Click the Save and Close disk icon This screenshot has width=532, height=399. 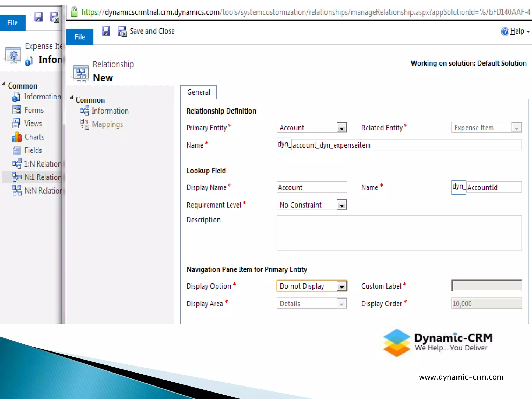pos(122,31)
